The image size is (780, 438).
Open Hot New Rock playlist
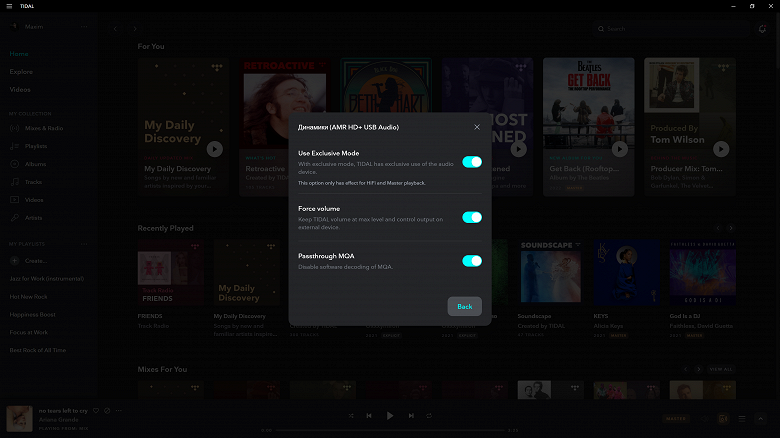point(28,297)
